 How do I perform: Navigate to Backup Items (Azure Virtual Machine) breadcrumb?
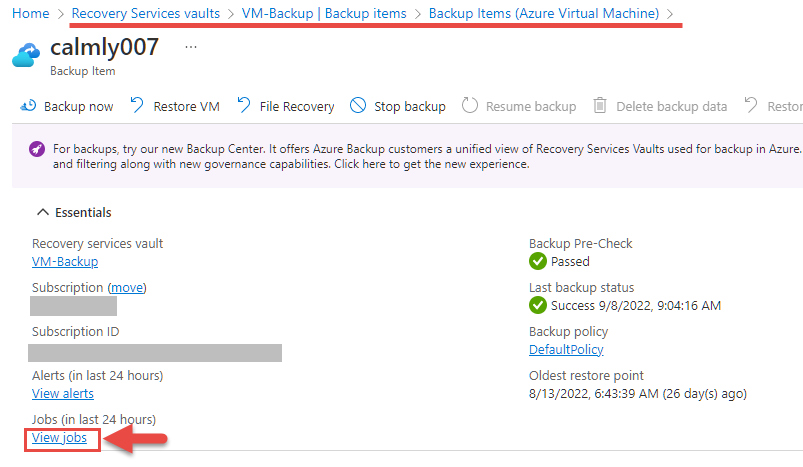(x=544, y=13)
